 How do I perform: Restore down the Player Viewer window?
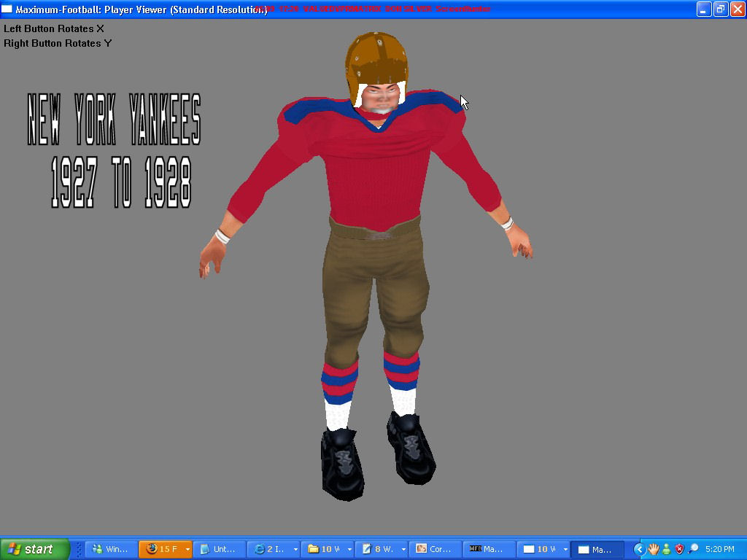720,9
